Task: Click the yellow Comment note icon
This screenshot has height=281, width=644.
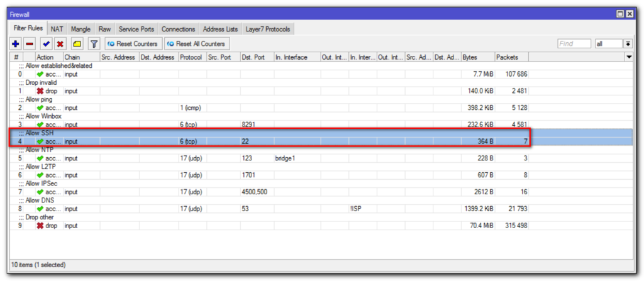Action: click(x=77, y=44)
